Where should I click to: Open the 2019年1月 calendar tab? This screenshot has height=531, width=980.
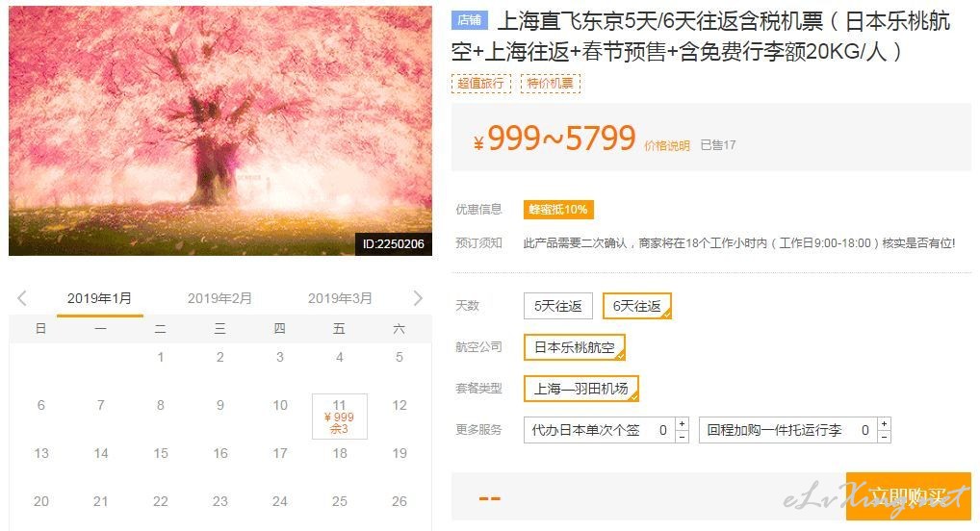(99, 298)
